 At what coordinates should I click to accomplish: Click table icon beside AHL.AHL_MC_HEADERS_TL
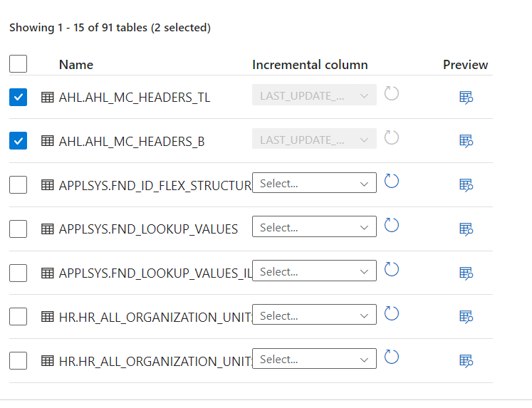coord(48,98)
